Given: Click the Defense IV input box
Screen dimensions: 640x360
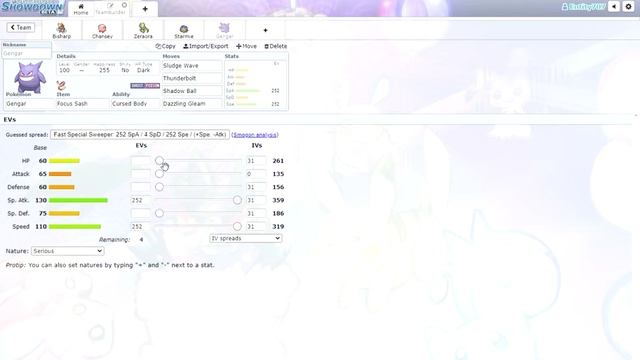Looking at the screenshot, I should coord(256,187).
